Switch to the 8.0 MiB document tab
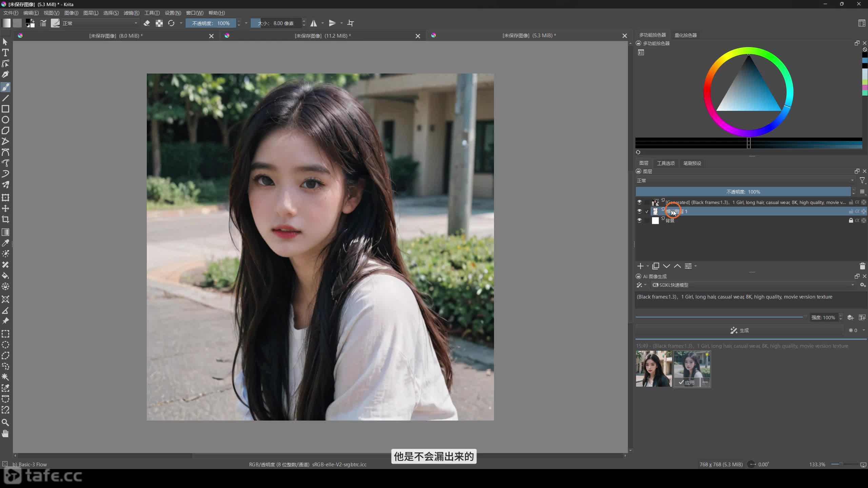868x488 pixels. 116,36
